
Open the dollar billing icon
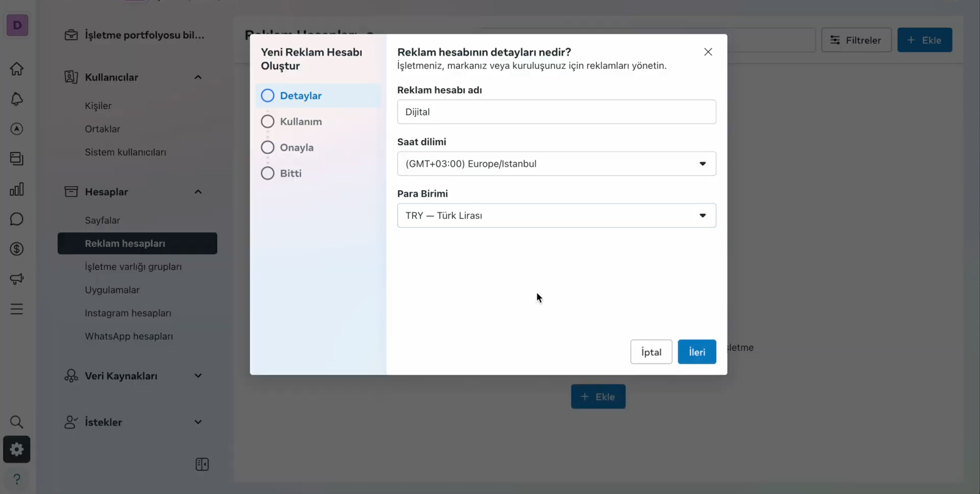coord(17,249)
